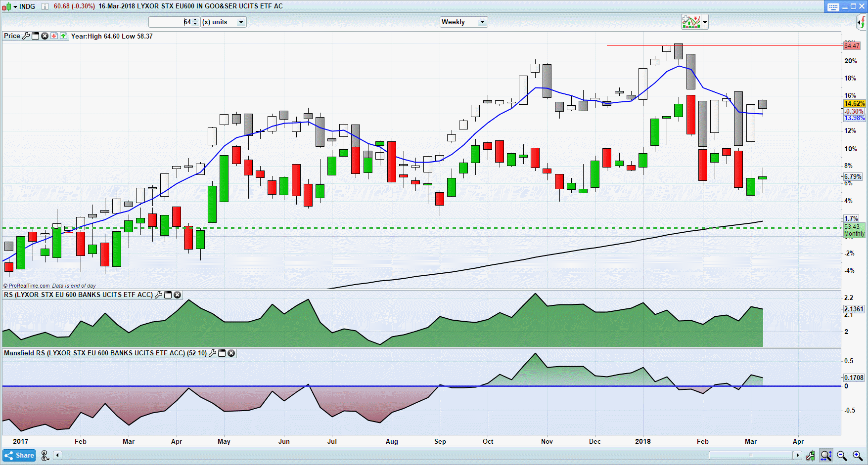Click the units number input field
The image size is (868, 465).
click(170, 22)
